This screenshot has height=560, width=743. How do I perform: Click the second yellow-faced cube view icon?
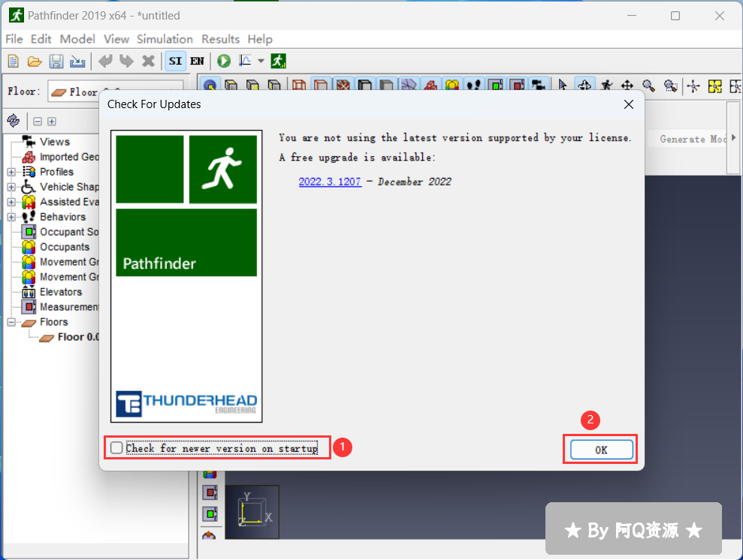pos(252,86)
